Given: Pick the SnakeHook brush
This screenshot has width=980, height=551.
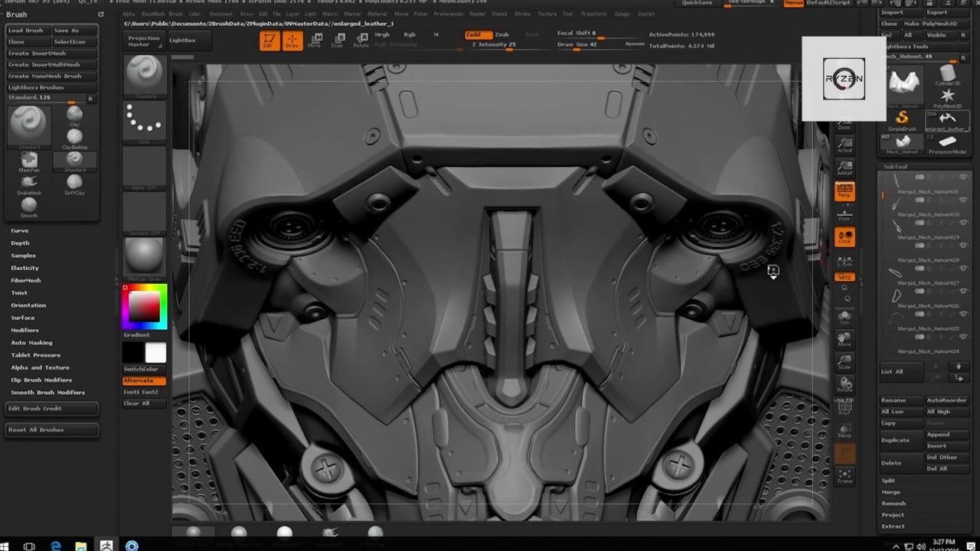Looking at the screenshot, I should 29,182.
